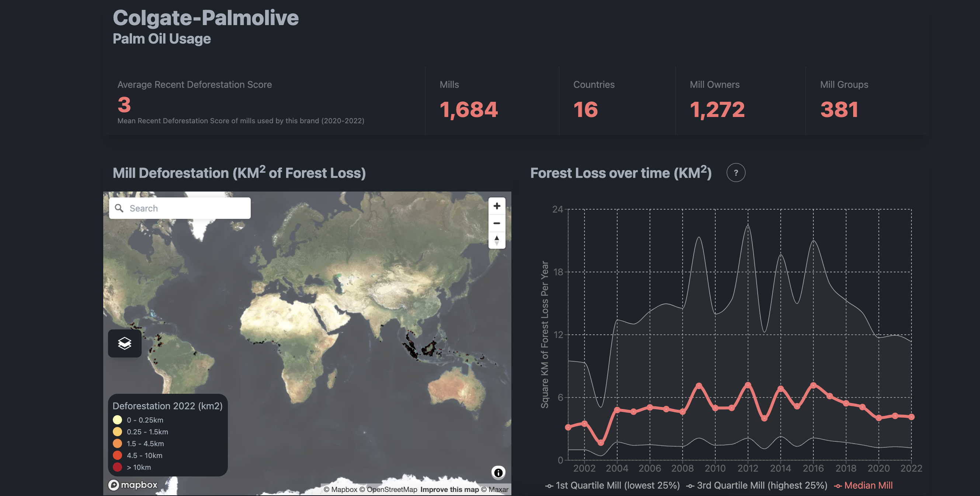Click the search magnifier icon
Viewport: 980px width, 496px height.
(x=119, y=208)
